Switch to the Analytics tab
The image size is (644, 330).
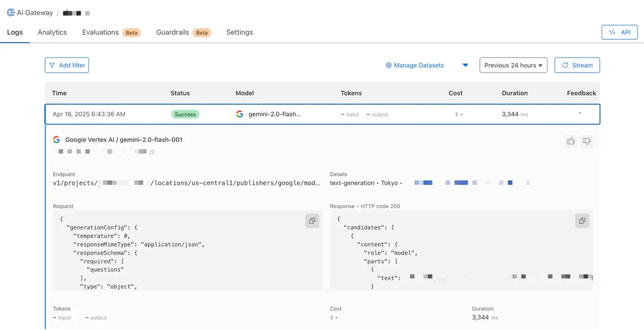tap(52, 32)
